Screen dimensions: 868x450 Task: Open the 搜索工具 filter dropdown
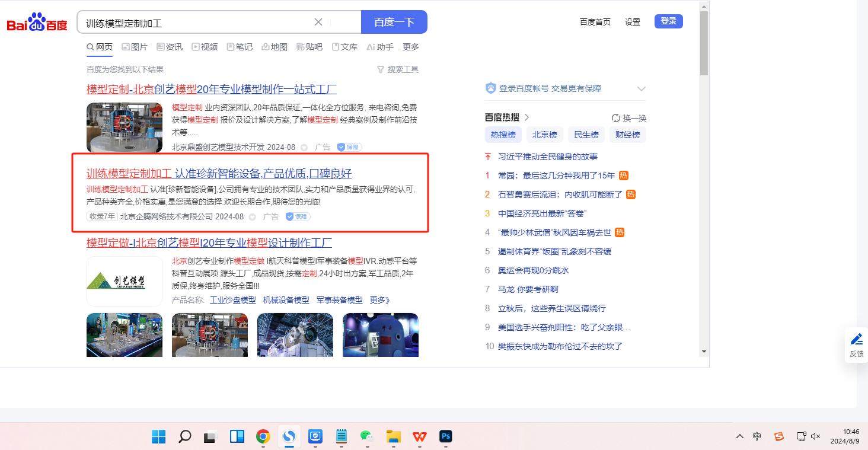[x=398, y=69]
